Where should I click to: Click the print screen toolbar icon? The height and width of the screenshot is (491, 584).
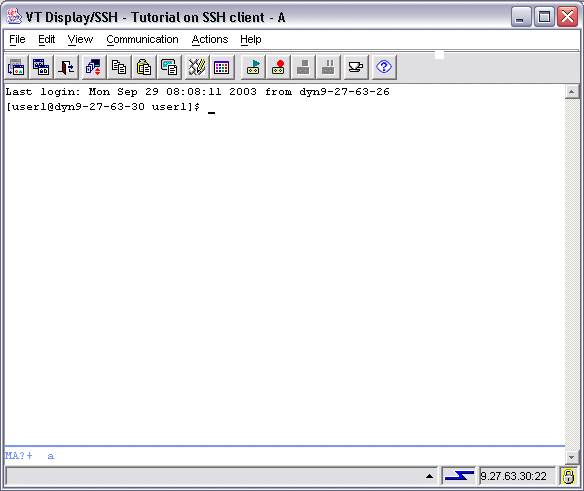(x=16, y=67)
